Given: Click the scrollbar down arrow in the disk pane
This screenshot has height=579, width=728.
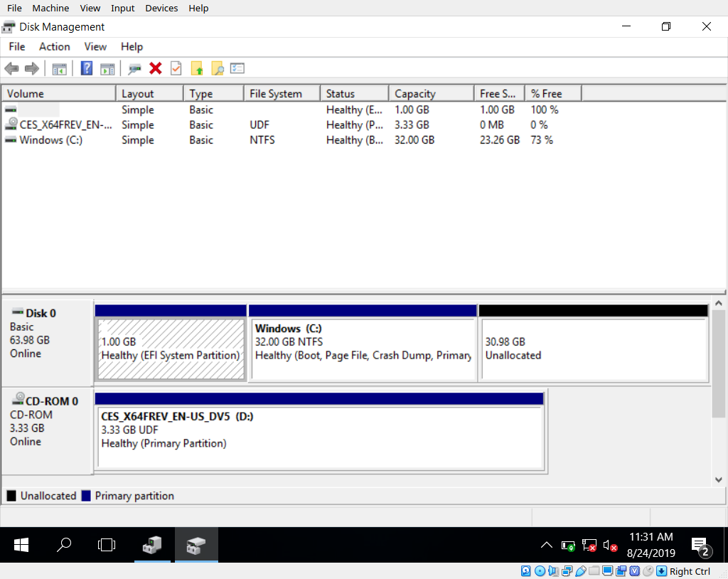Looking at the screenshot, I should pos(719,479).
